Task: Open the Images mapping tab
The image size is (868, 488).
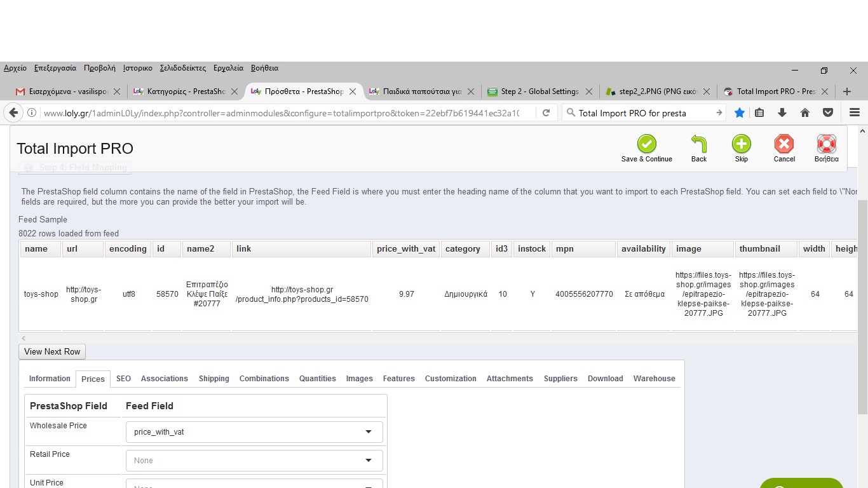Action: tap(360, 379)
